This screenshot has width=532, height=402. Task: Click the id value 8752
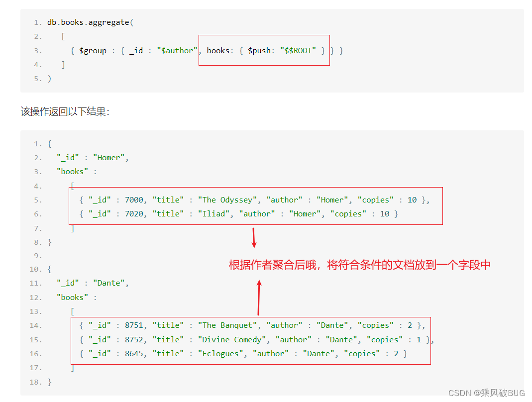(x=134, y=340)
